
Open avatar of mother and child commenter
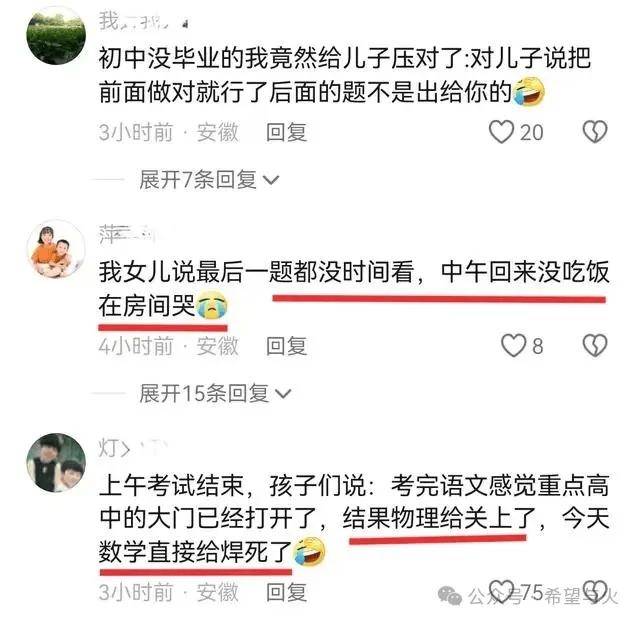(56, 249)
